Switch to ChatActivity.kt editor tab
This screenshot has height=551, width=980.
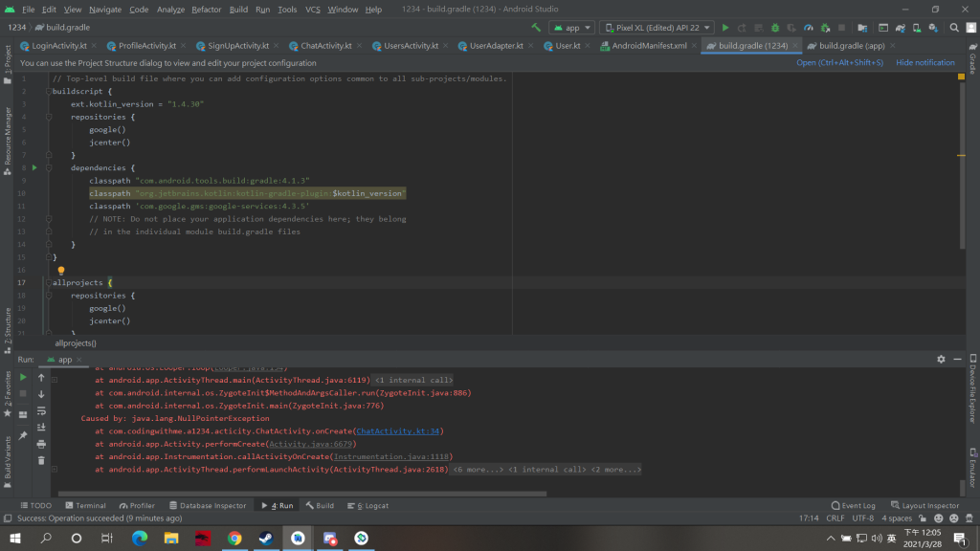point(325,46)
